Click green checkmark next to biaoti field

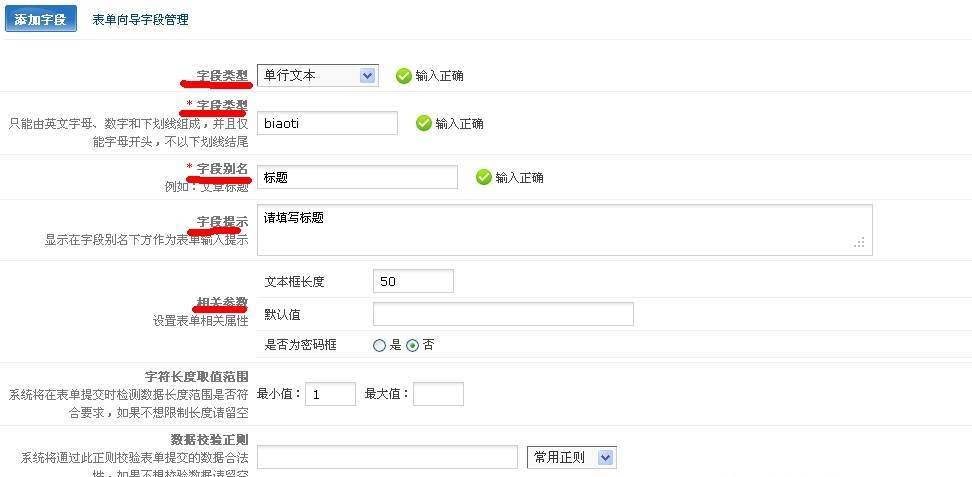coord(423,123)
